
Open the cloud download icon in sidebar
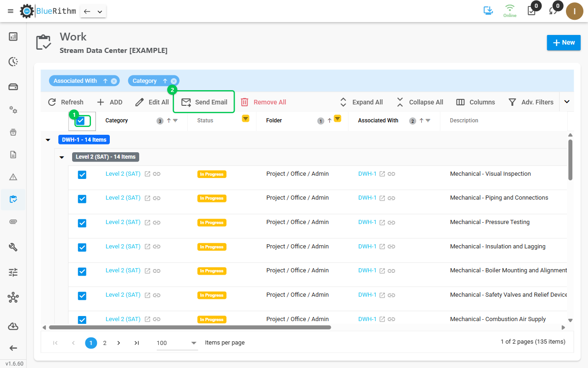(13, 326)
